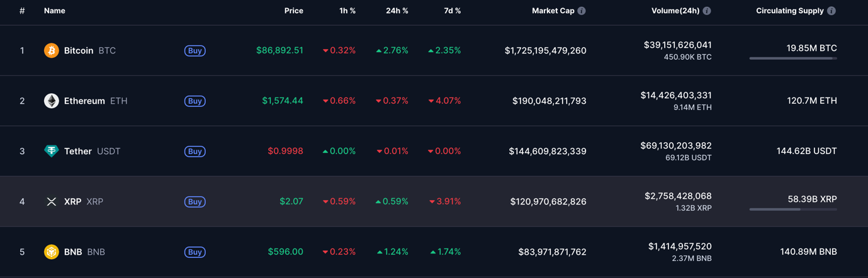Image resolution: width=868 pixels, height=278 pixels.
Task: Buy Bitcoin with its Buy button
Action: tap(195, 50)
